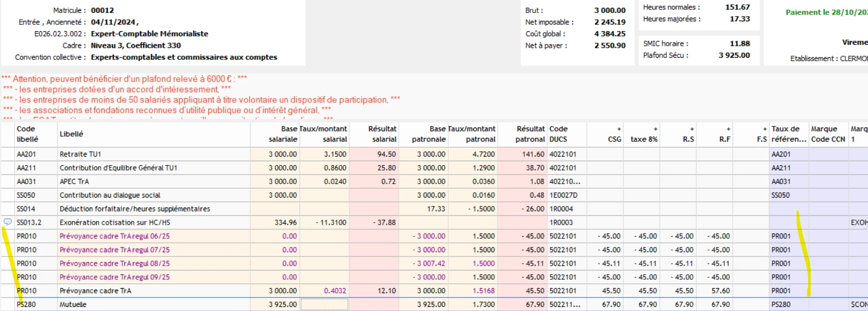Select the 1.5168 patronal rate cell
The width and height of the screenshot is (868, 311).
483,291
